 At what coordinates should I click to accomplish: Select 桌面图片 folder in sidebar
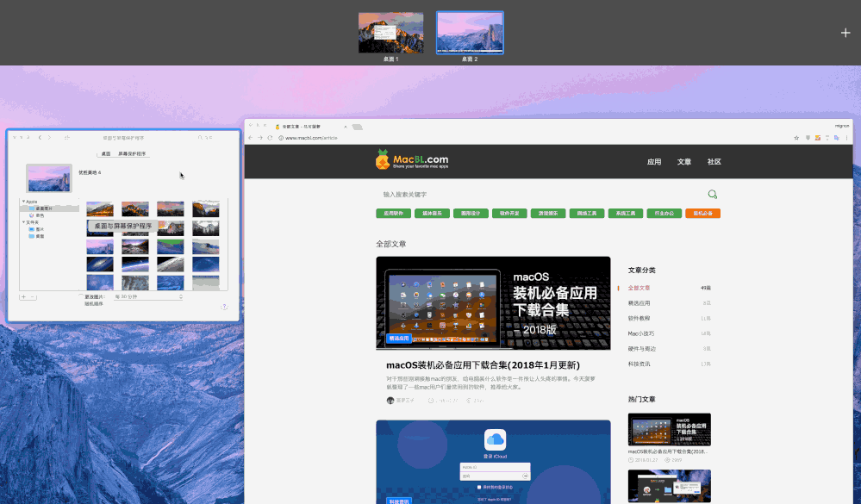coord(44,208)
